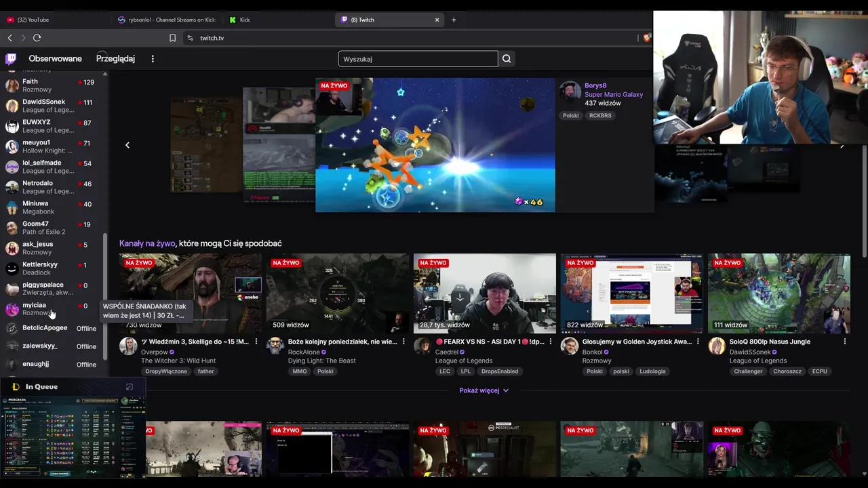Image resolution: width=868 pixels, height=488 pixels.
Task: Click the search magnifier button
Action: (507, 59)
